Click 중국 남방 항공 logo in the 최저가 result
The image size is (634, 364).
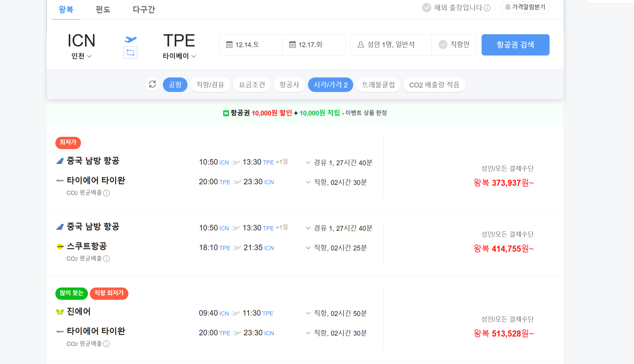pos(60,161)
